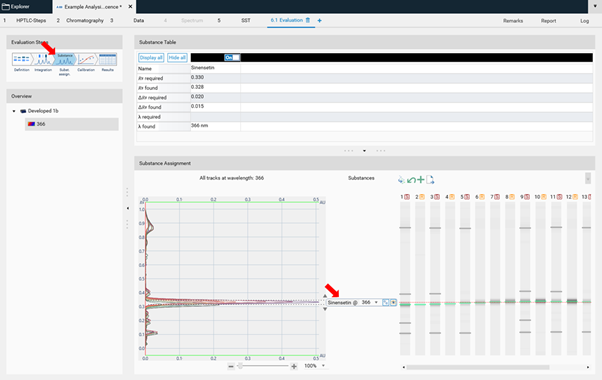Collapse the Developed 1b tree node
The image size is (602, 380).
[x=14, y=111]
